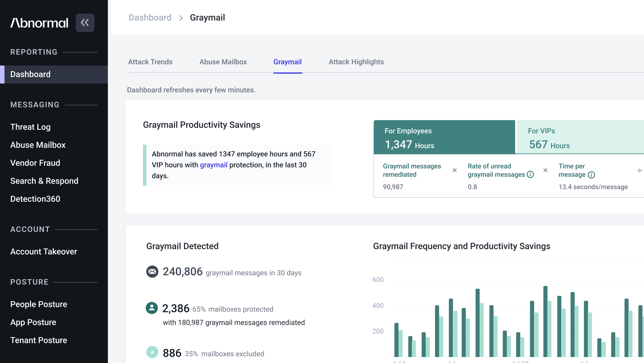
Task: Open Tenant Posture page
Action: click(x=39, y=340)
